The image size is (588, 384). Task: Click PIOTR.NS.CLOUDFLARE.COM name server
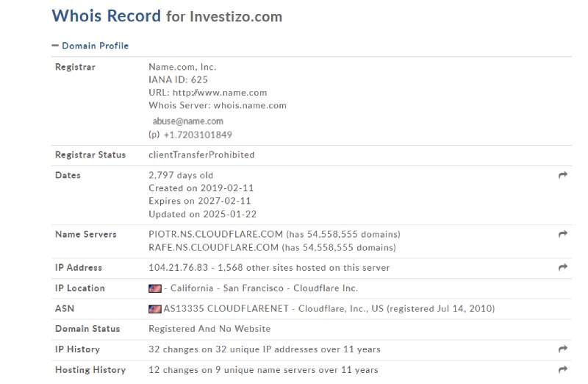[x=215, y=234]
